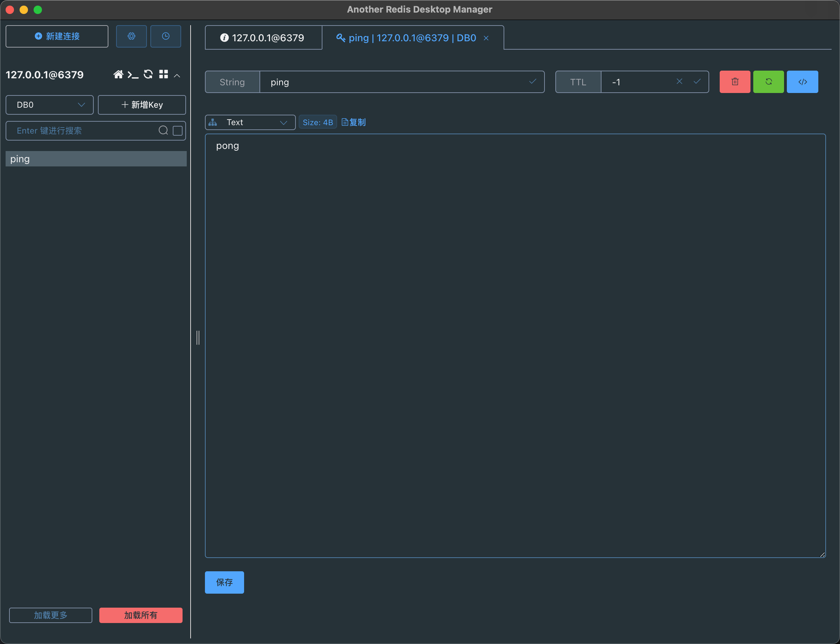Switch to the 127.0.0.1@6379 info tab
The width and height of the screenshot is (840, 644).
click(x=263, y=37)
